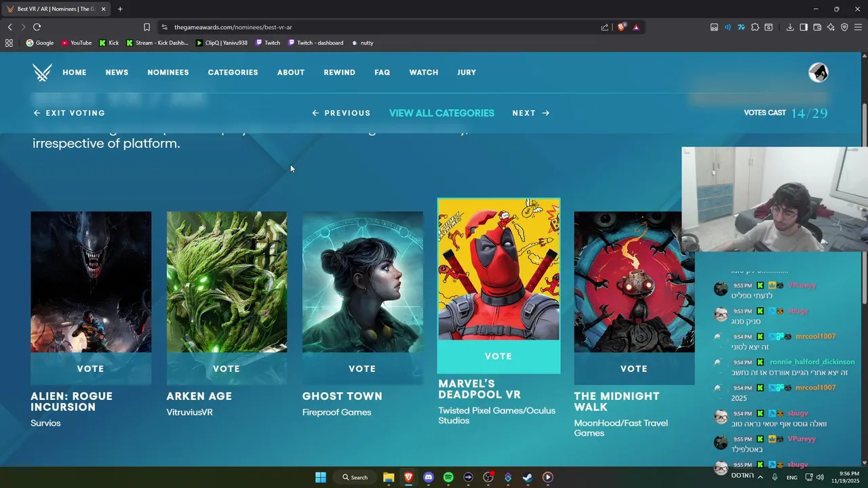This screenshot has width=868, height=488.
Task: Open Discord from the taskbar
Action: [429, 477]
